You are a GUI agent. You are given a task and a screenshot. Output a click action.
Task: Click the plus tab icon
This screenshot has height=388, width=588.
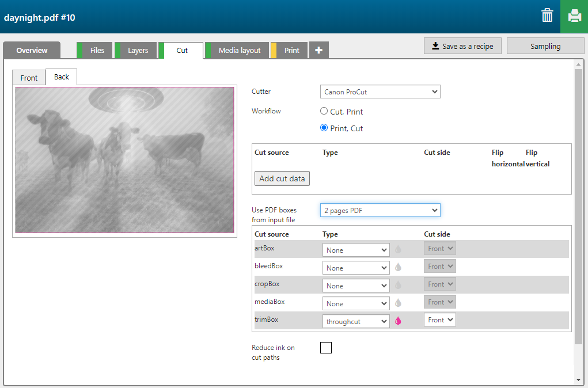click(319, 51)
